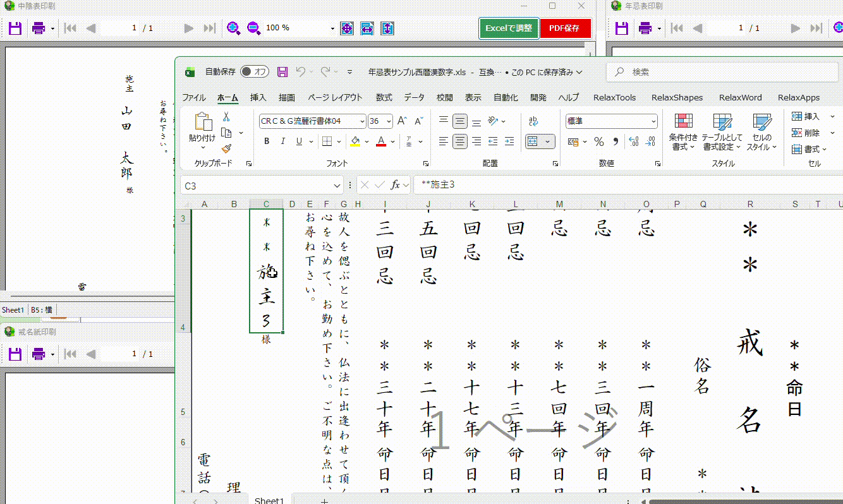
Task: Toggle italic formatting
Action: [282, 141]
